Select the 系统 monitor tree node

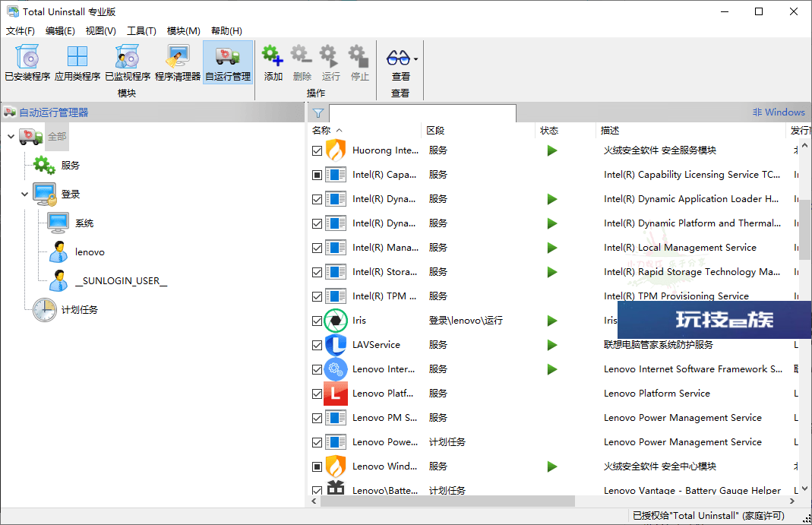[x=58, y=223]
